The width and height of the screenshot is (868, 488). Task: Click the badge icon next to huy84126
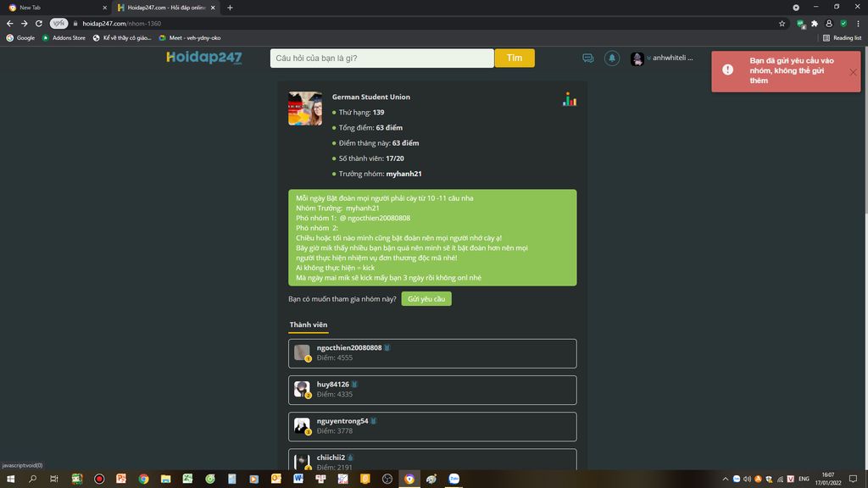(354, 384)
